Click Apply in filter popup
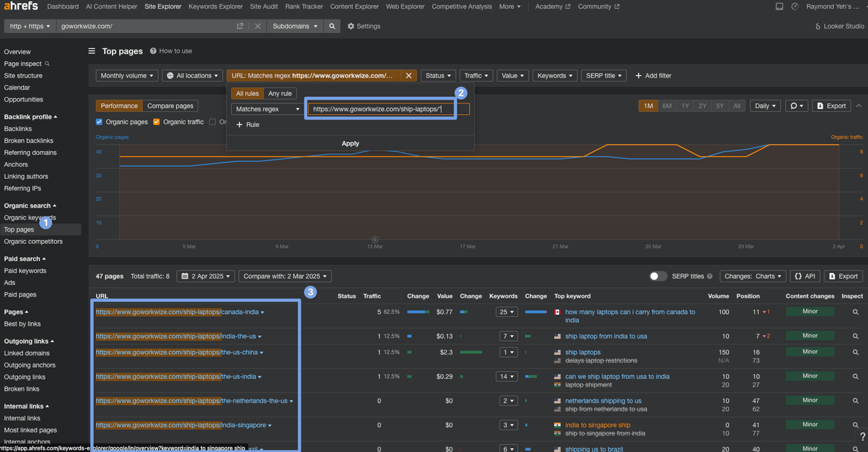 350,143
